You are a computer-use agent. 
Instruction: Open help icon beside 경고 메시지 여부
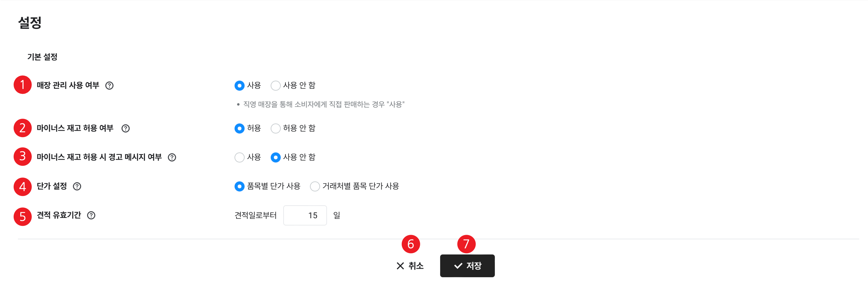click(x=172, y=157)
